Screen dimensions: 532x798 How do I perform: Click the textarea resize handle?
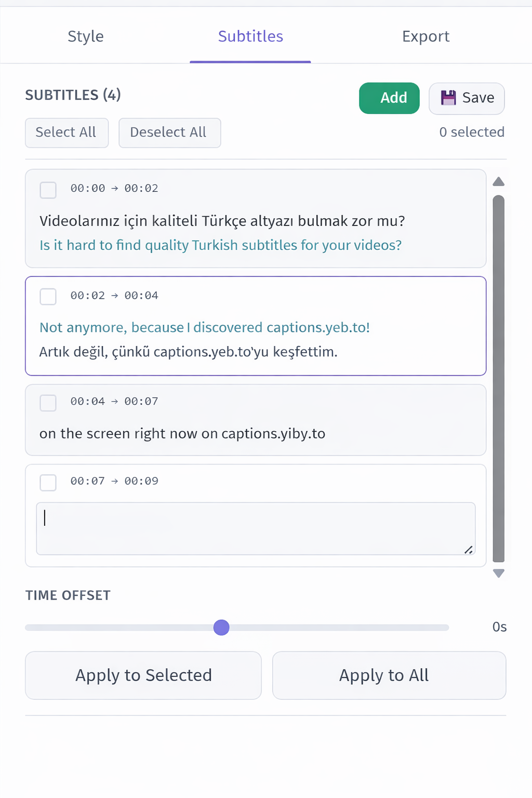click(469, 549)
